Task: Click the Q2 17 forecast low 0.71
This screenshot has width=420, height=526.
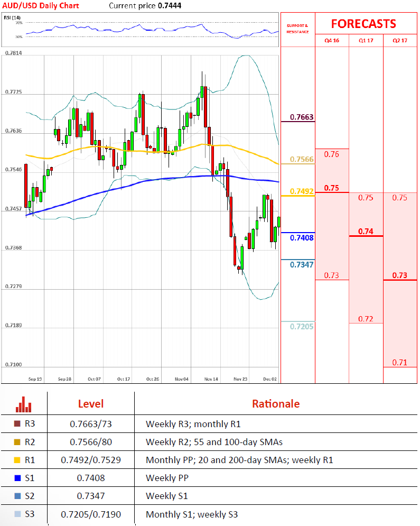Action: pyautogui.click(x=400, y=363)
